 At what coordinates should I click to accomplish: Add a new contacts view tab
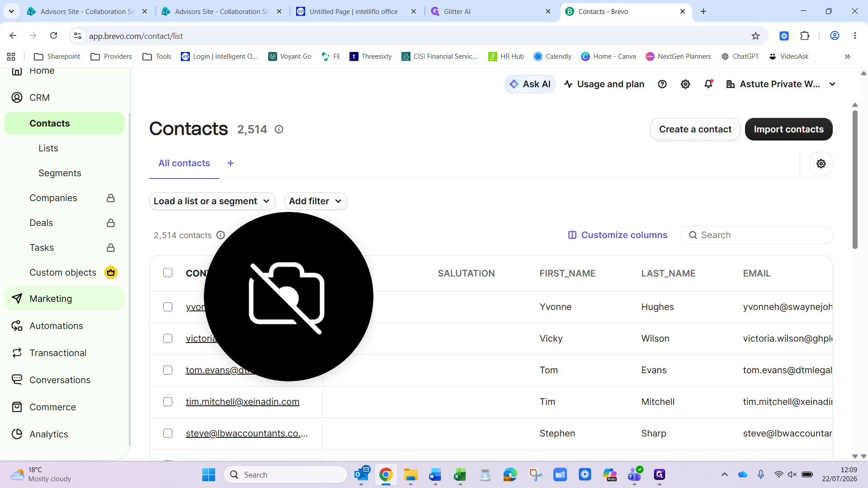tap(231, 163)
